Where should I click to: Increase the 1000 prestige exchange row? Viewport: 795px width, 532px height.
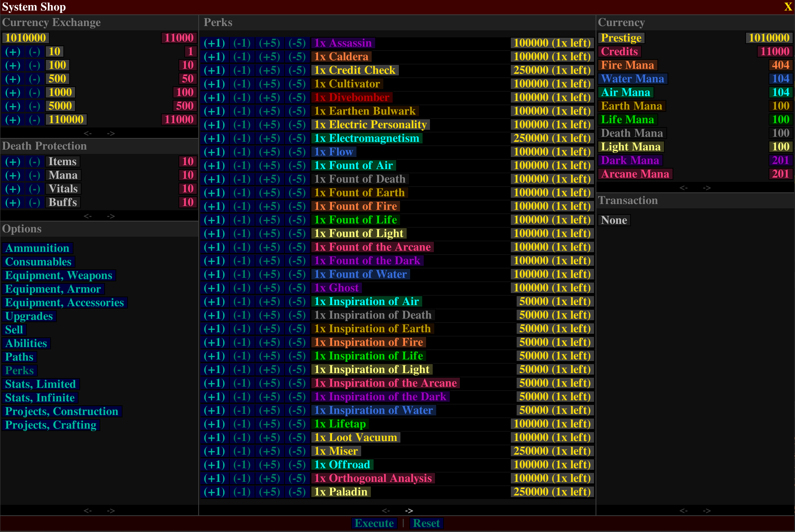point(12,92)
